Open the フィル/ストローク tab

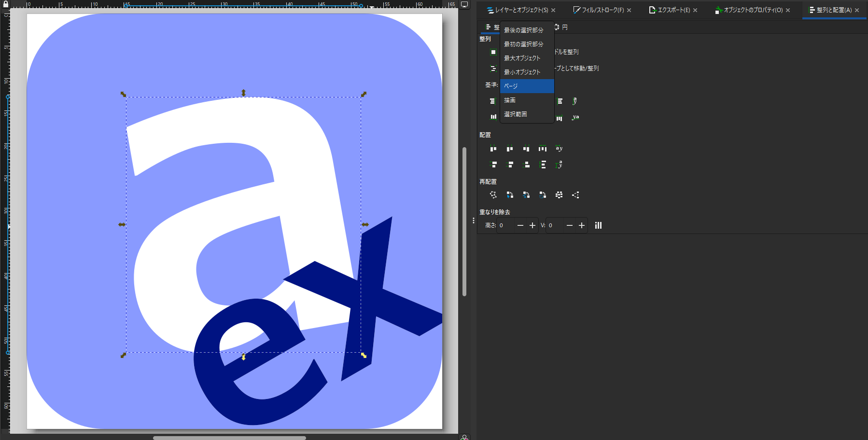(598, 10)
